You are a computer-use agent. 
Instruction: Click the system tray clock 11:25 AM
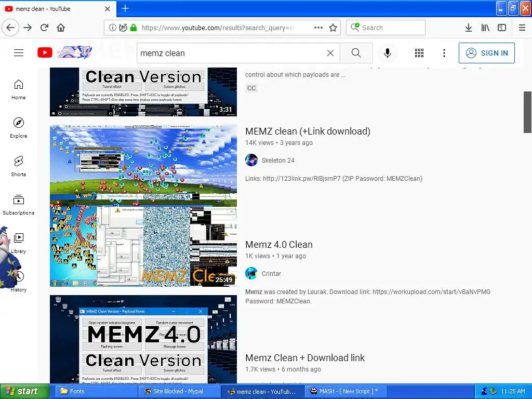[x=513, y=391]
